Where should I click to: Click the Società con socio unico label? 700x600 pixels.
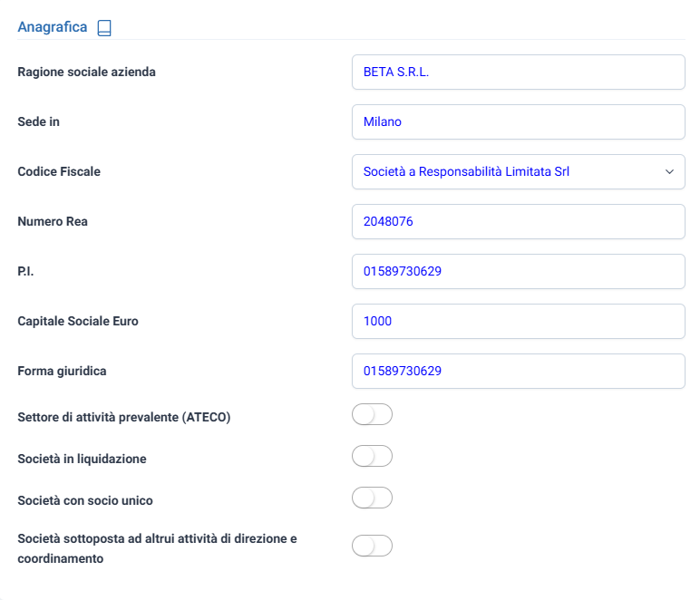pyautogui.click(x=85, y=500)
